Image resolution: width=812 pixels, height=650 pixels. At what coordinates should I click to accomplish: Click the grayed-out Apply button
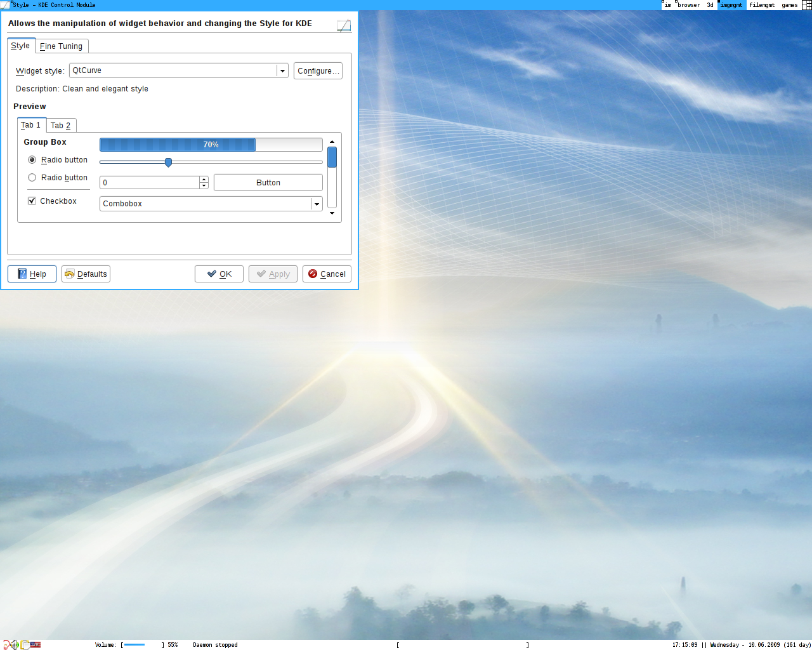click(273, 274)
